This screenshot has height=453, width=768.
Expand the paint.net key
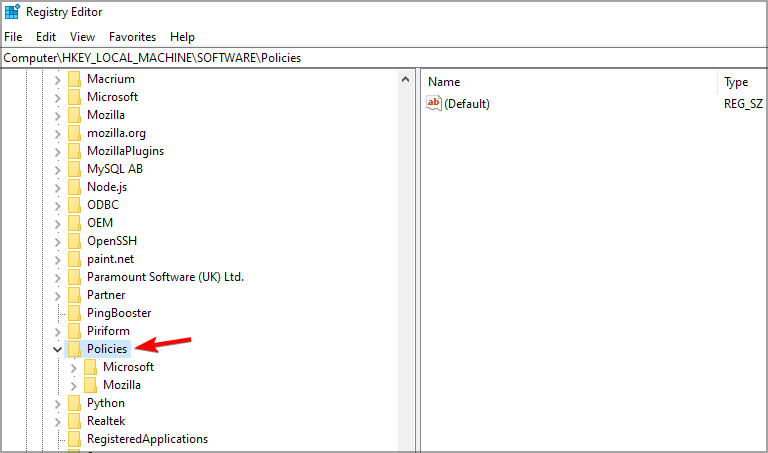(x=57, y=260)
